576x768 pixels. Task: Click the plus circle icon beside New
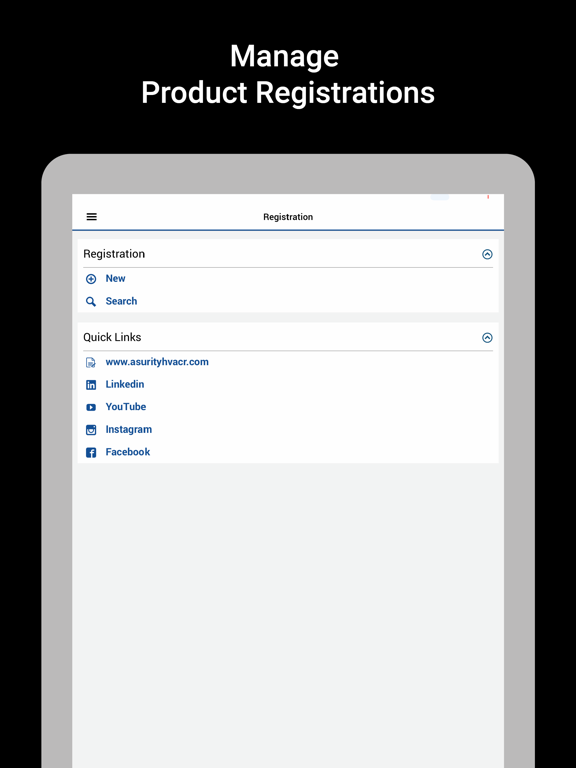point(91,279)
